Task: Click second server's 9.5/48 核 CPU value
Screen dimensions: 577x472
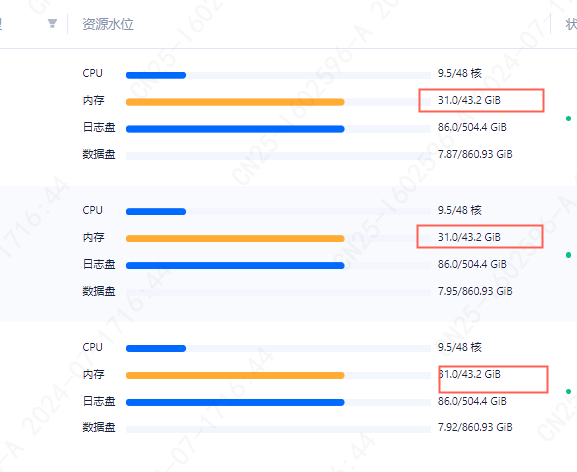Action: click(x=460, y=210)
